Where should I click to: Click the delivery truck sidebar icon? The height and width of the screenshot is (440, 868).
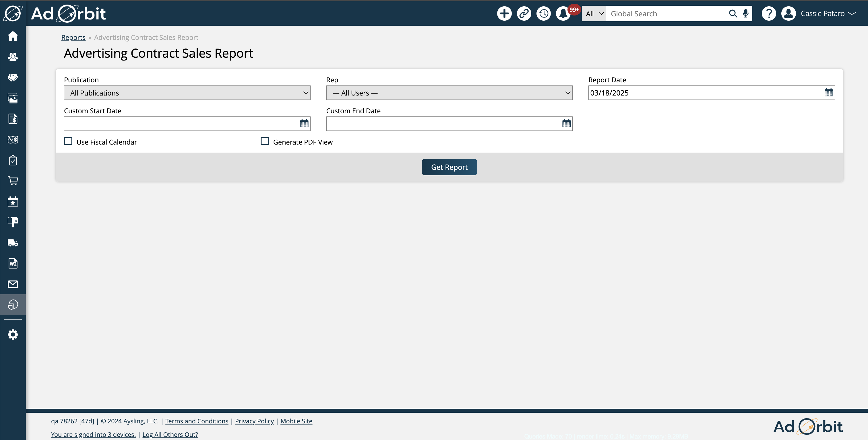pyautogui.click(x=13, y=243)
